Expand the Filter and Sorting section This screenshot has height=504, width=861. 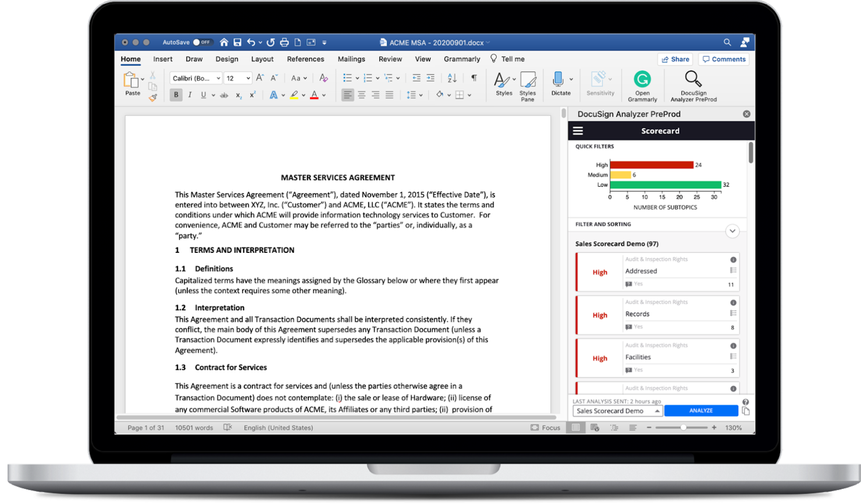(732, 231)
